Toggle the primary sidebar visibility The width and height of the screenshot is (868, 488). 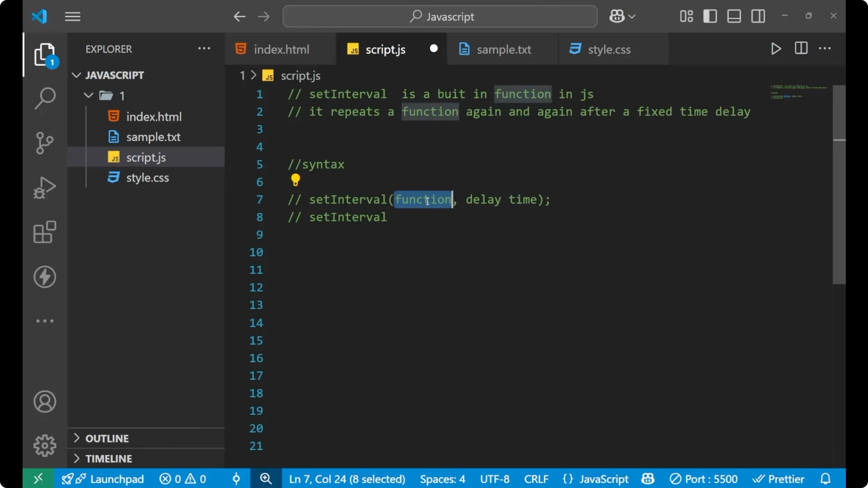pyautogui.click(x=710, y=16)
